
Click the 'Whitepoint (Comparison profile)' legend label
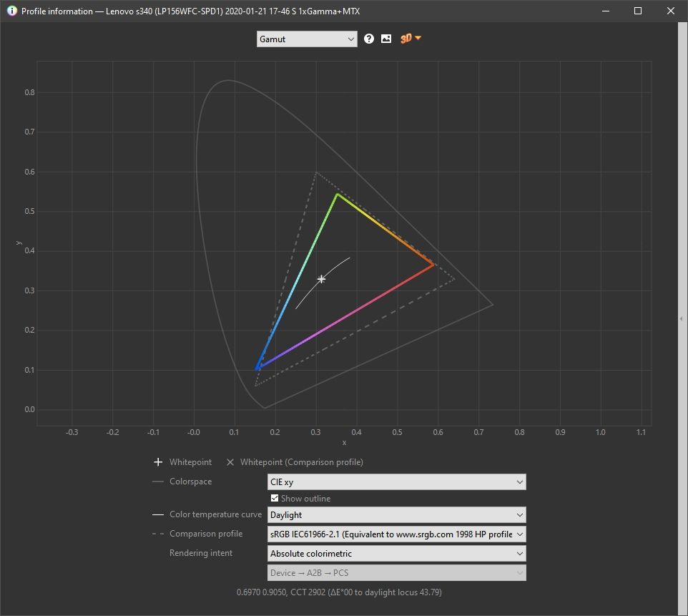coord(301,462)
